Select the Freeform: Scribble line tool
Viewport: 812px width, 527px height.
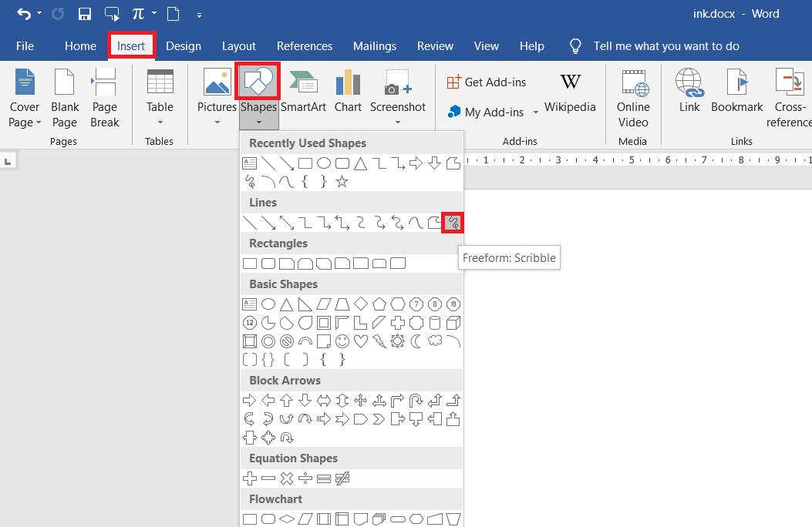[x=453, y=223]
